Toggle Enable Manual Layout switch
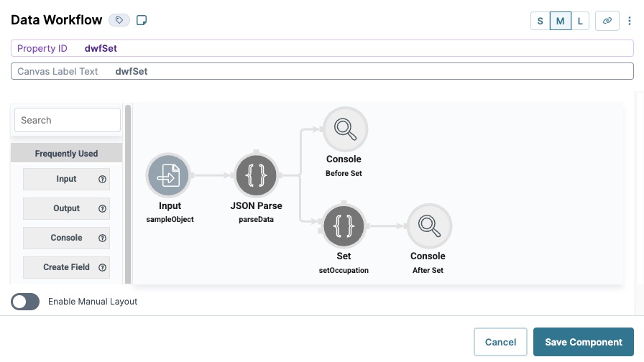The width and height of the screenshot is (644, 362). (25, 302)
